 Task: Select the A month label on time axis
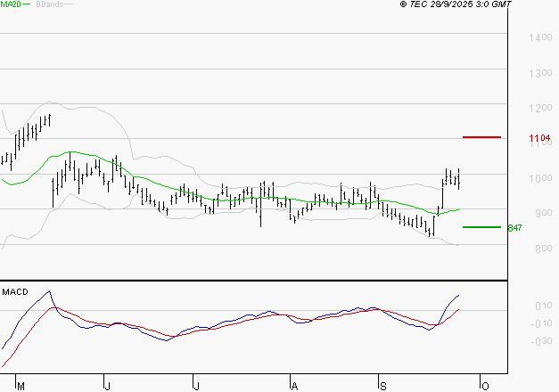(x=293, y=386)
